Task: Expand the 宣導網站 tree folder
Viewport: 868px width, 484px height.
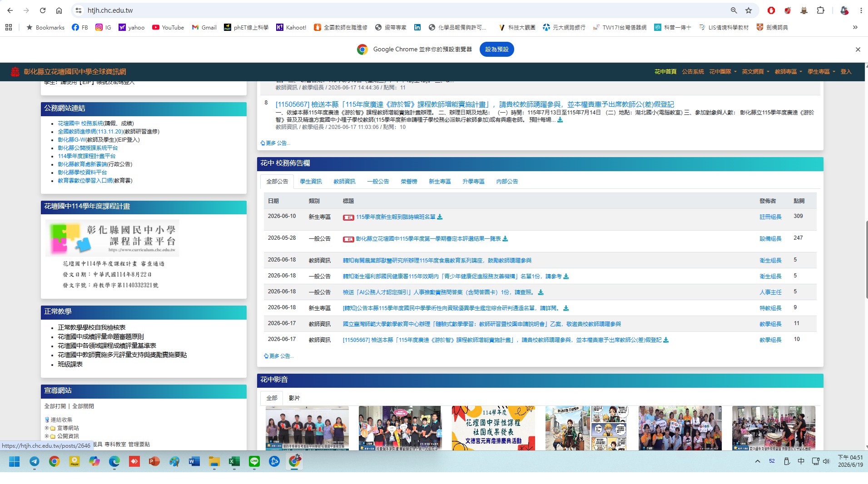Action: tap(47, 428)
